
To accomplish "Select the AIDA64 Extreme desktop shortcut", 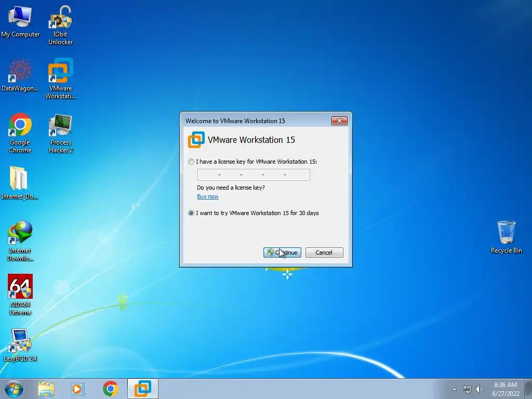I will (20, 295).
